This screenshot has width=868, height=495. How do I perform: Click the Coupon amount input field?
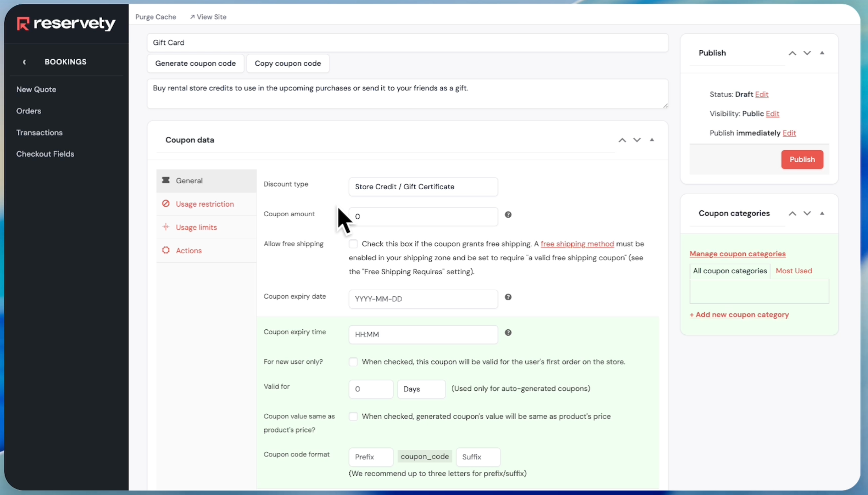tap(423, 217)
